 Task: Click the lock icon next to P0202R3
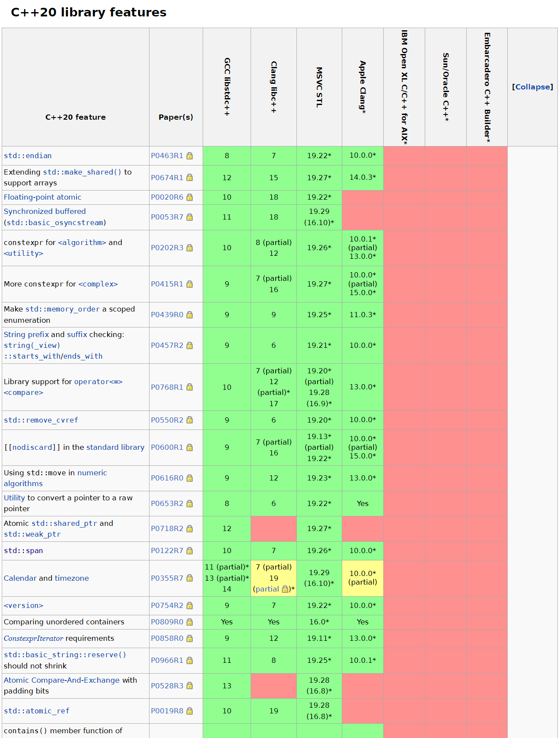point(189,248)
